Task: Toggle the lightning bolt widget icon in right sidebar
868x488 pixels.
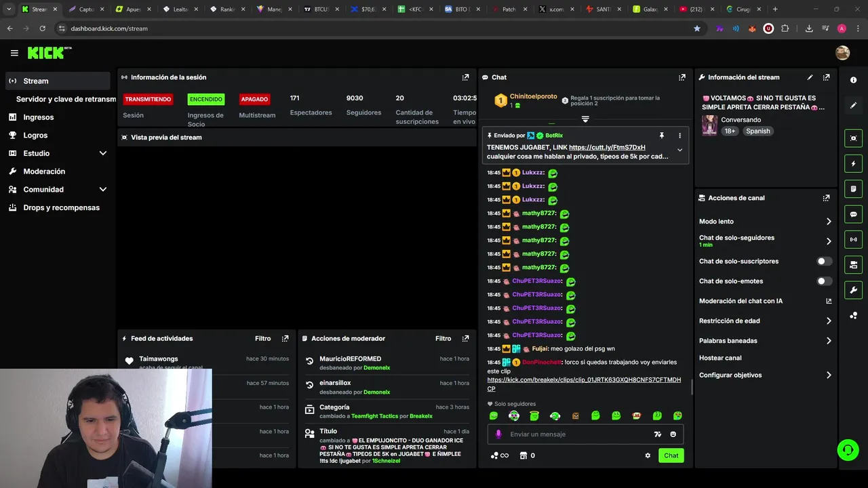Action: tap(853, 163)
